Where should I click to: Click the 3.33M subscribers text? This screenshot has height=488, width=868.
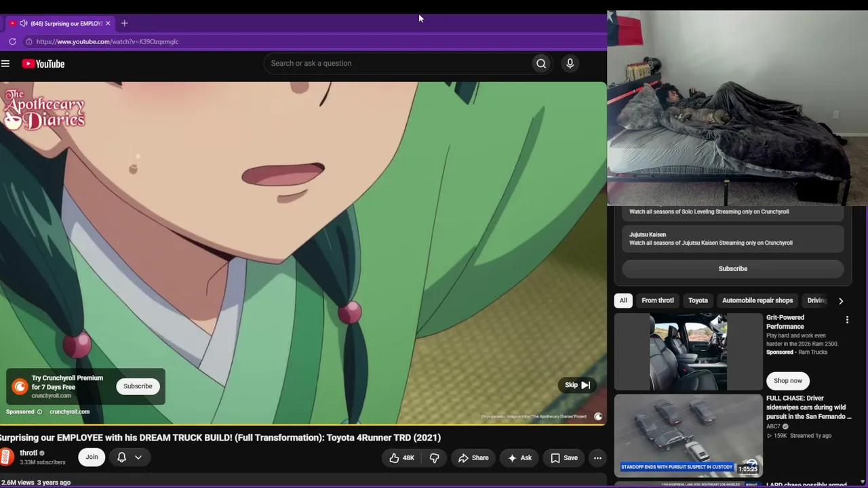(x=43, y=462)
